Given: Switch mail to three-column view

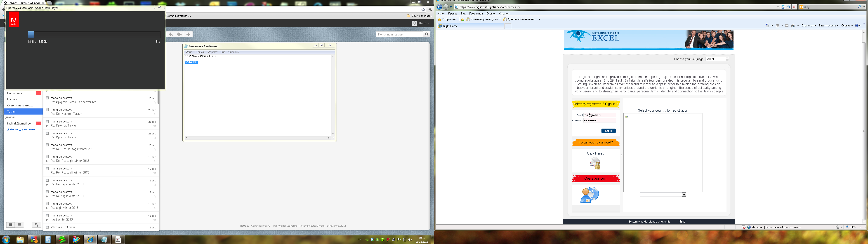Looking at the screenshot, I should pyautogui.click(x=10, y=225).
